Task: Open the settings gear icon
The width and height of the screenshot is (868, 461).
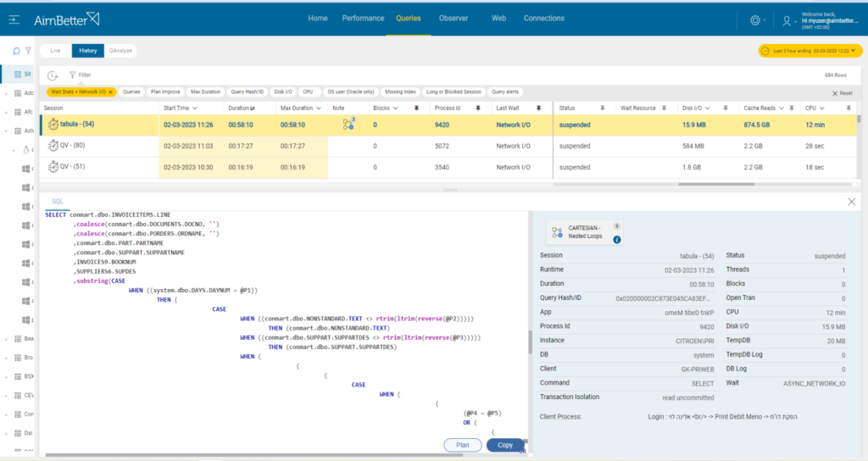Action: pyautogui.click(x=755, y=20)
